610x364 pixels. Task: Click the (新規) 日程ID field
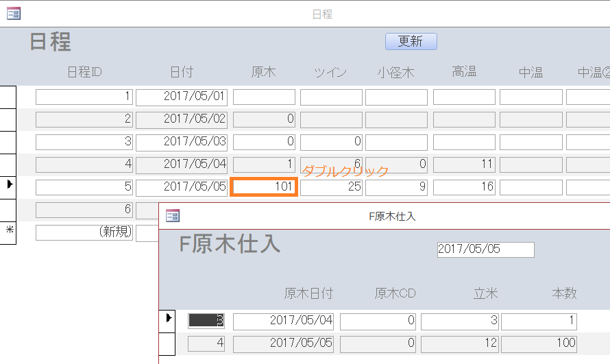click(84, 232)
